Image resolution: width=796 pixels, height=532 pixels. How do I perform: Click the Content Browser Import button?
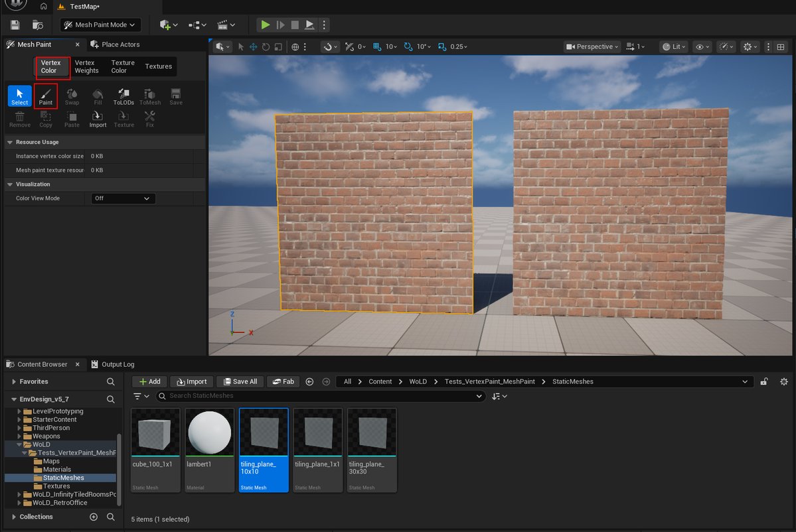[191, 382]
